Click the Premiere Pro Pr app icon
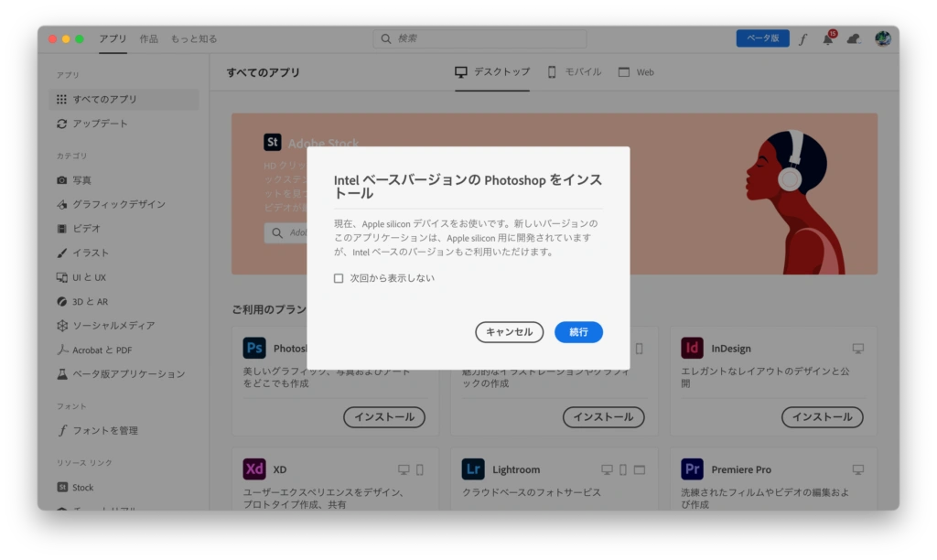The width and height of the screenshot is (937, 560). click(692, 469)
